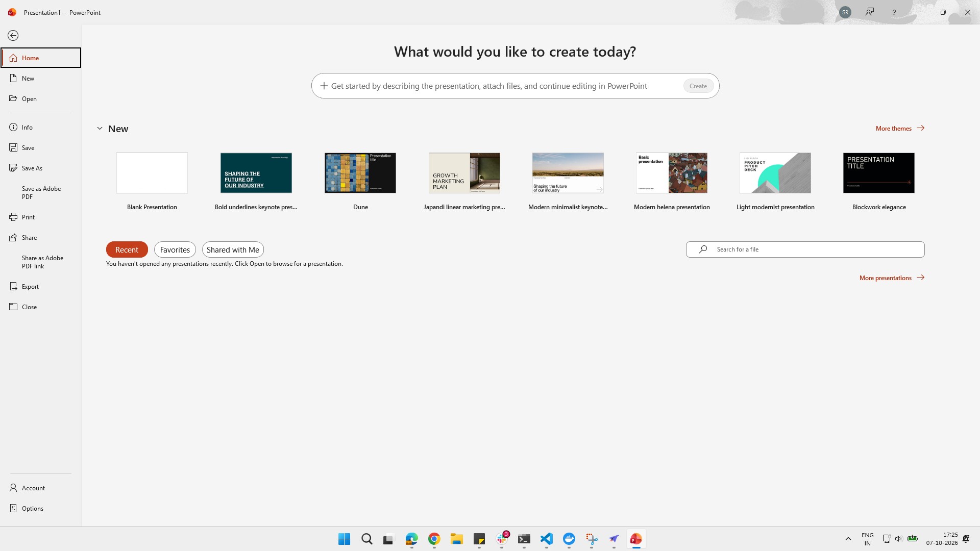Open Account settings

pos(41,488)
